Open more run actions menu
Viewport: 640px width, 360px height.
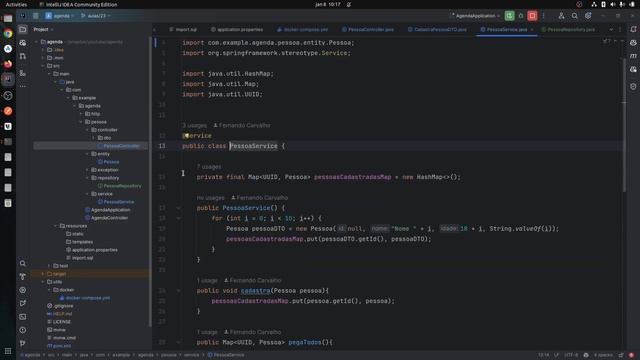coord(543,16)
